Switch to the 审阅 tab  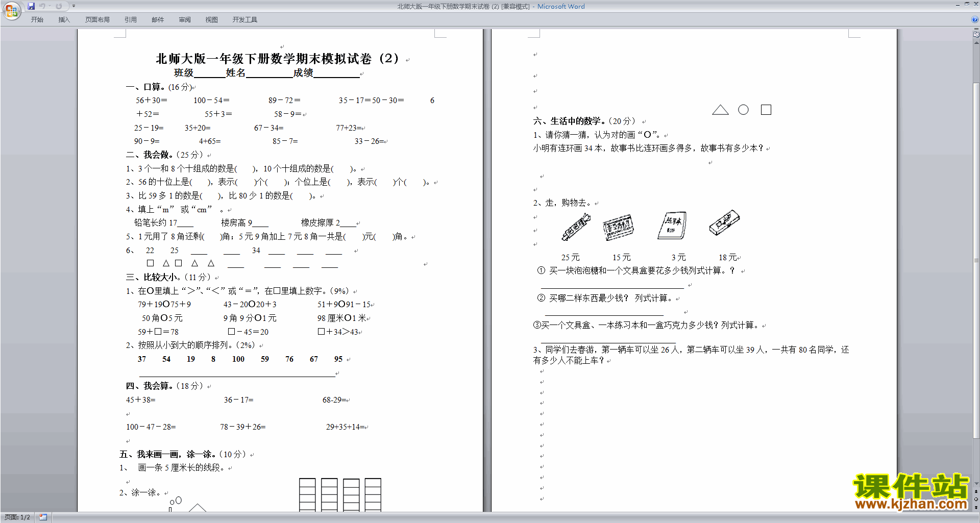coord(185,20)
